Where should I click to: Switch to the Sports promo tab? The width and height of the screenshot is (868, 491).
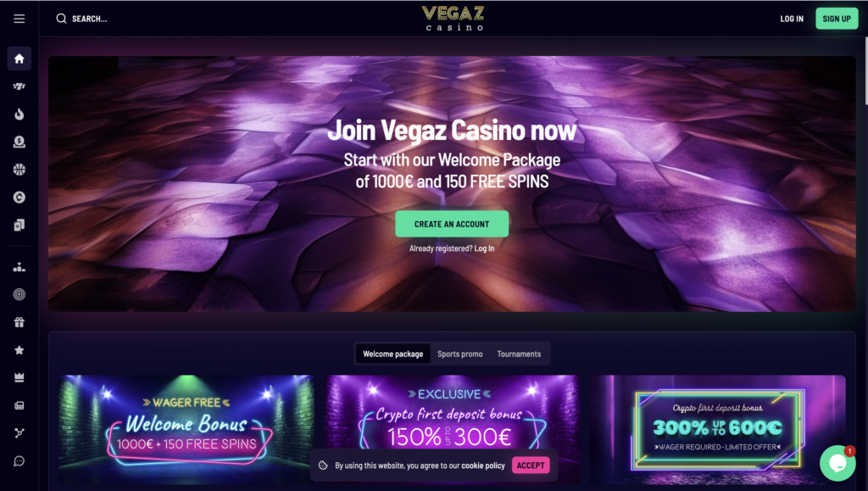click(460, 354)
